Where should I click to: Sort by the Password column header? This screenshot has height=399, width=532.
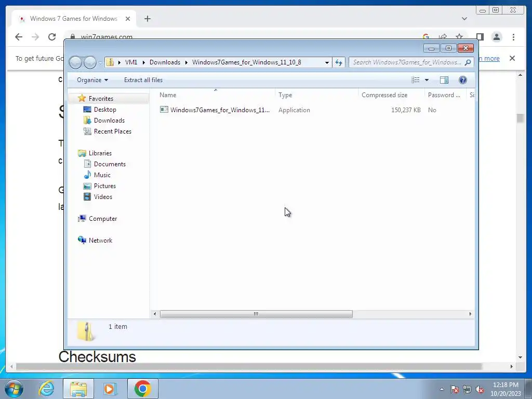(x=445, y=95)
